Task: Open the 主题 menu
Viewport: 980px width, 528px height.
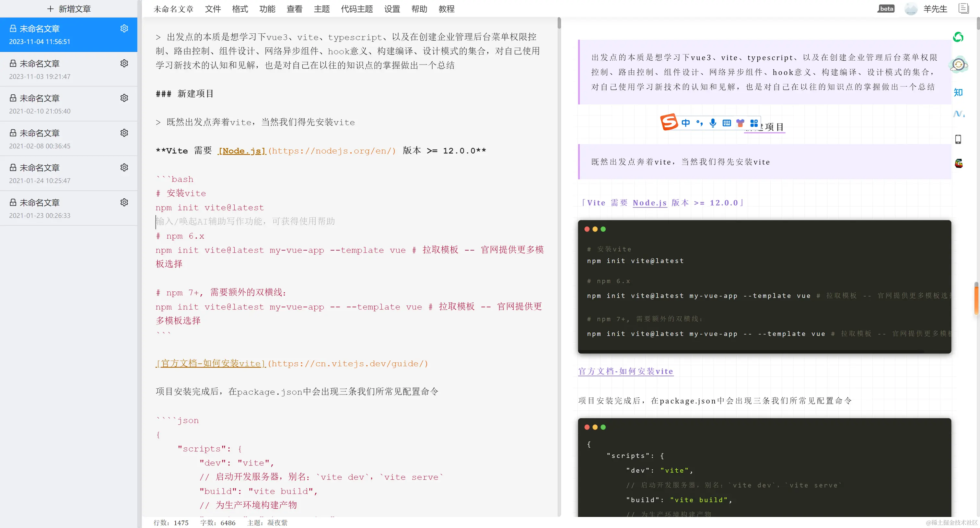Action: [321, 9]
